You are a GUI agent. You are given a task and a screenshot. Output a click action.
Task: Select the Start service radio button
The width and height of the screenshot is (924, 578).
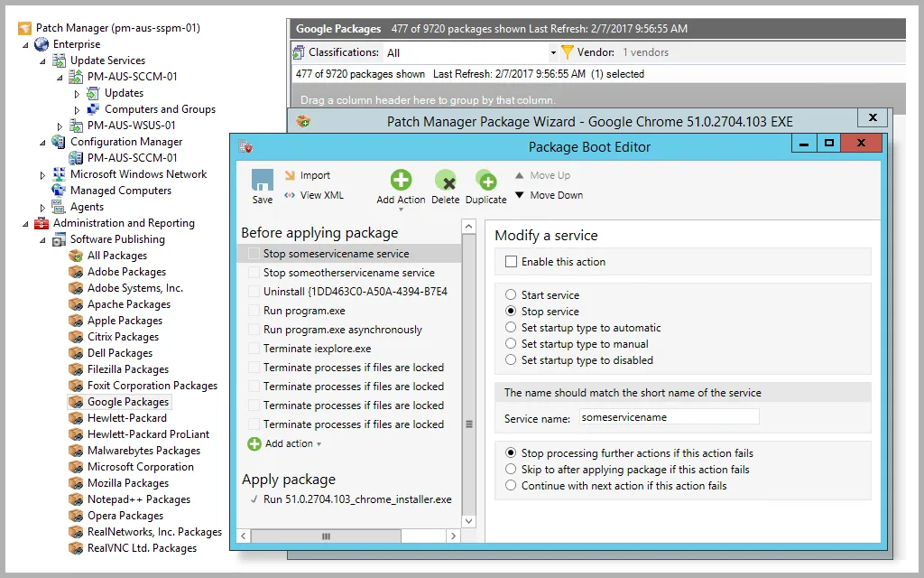point(511,294)
